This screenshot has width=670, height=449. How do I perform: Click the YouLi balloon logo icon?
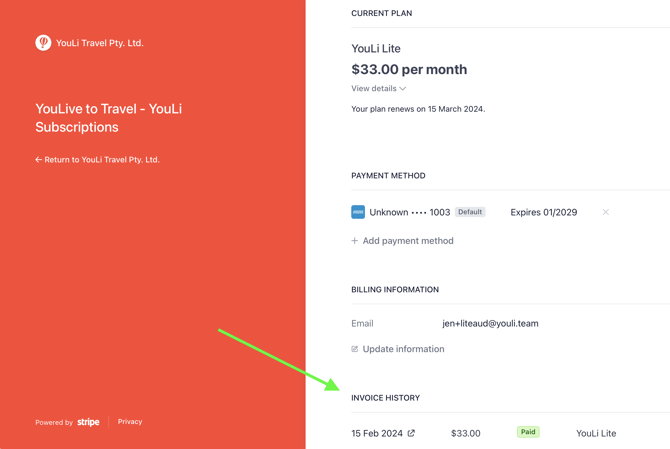pyautogui.click(x=43, y=43)
